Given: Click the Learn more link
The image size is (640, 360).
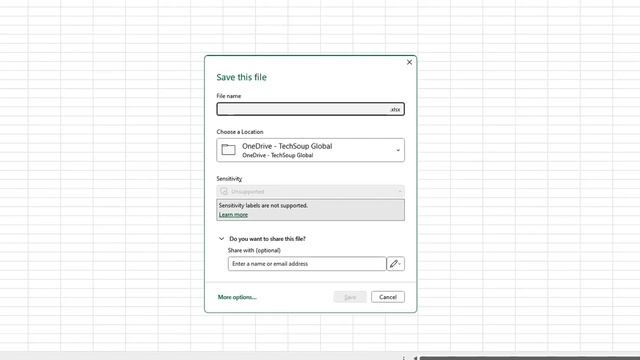Looking at the screenshot, I should click(x=233, y=215).
